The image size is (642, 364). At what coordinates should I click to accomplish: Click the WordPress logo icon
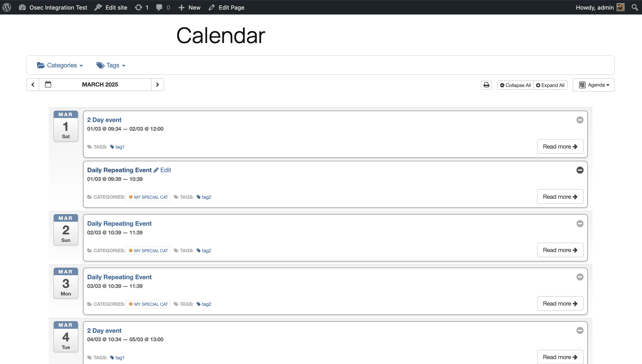tap(7, 7)
